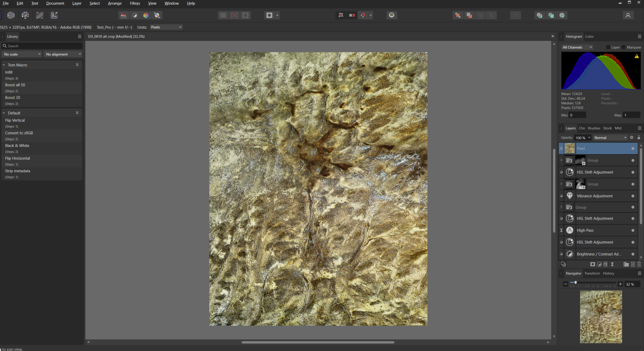
Task: Toggle the snapping magnet icon
Action: tap(363, 15)
